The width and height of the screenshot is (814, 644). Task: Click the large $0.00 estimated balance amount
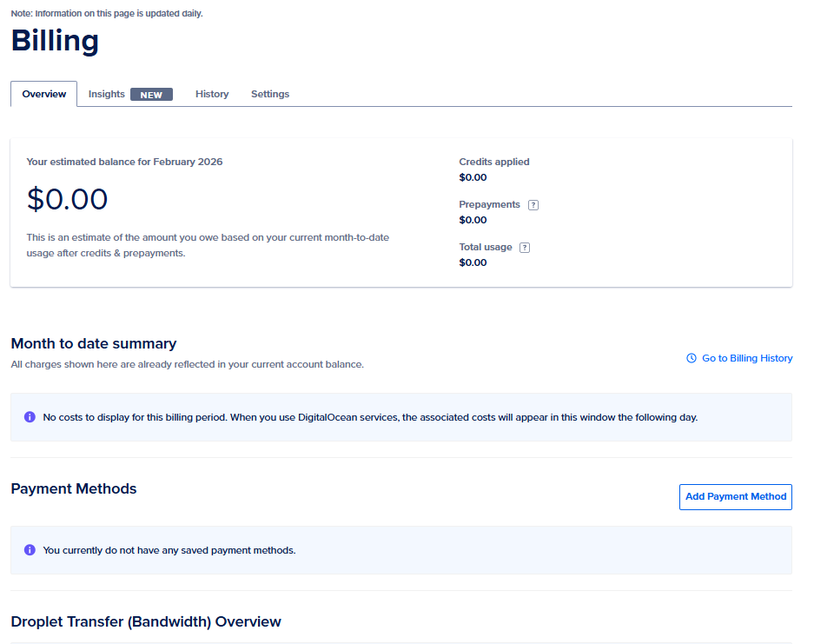click(68, 200)
